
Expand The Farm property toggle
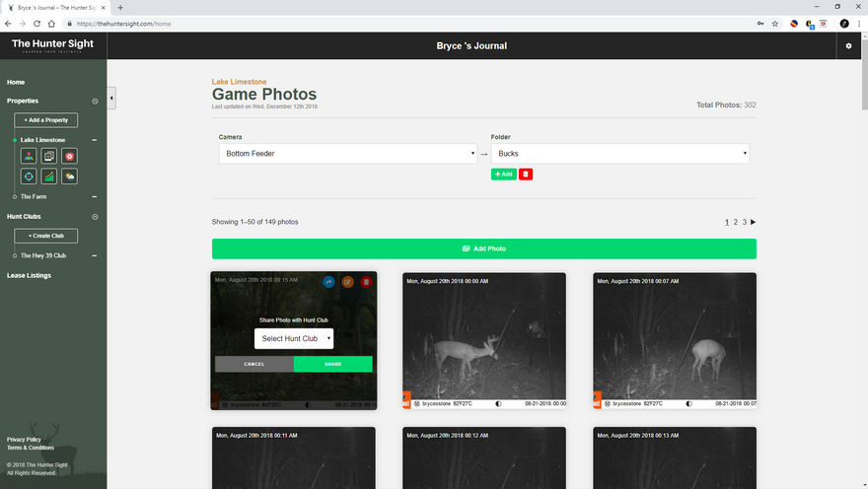(x=94, y=197)
